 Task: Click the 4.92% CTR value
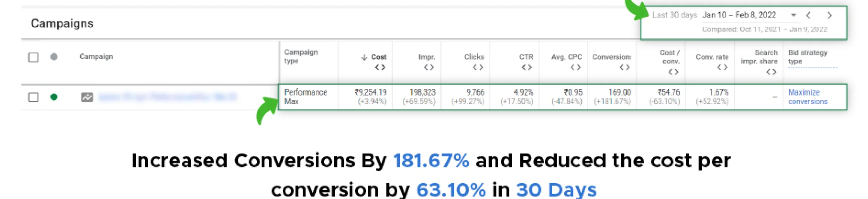click(523, 93)
